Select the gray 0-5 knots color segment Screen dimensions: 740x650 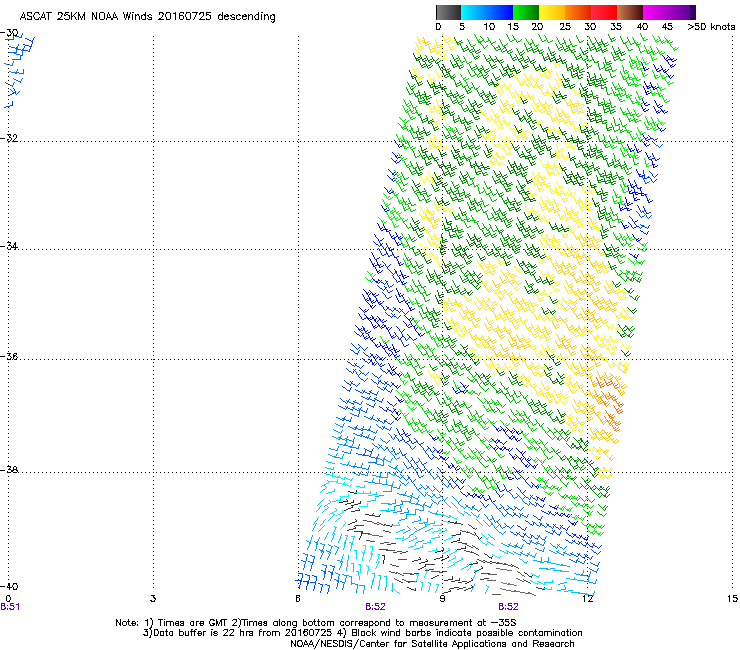448,12
